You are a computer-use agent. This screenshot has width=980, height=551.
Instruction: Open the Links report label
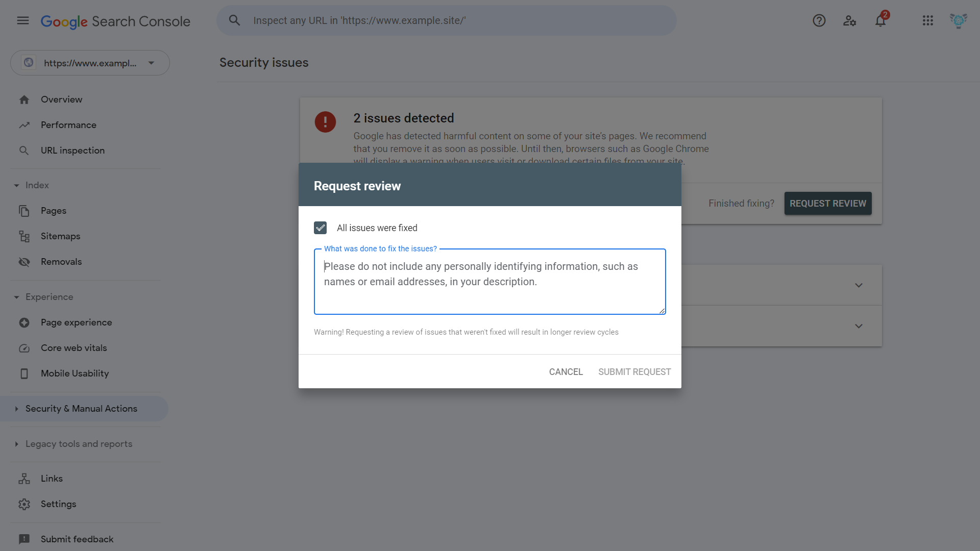click(x=52, y=479)
